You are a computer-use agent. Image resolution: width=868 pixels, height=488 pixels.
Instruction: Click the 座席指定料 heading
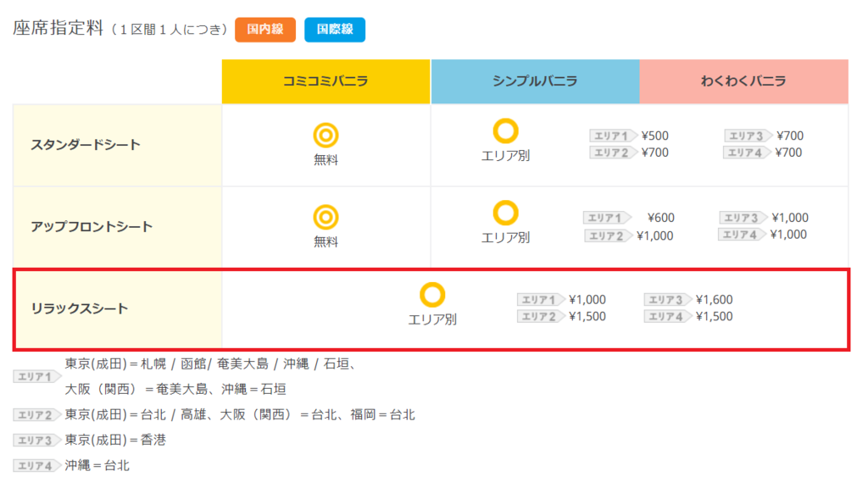pos(58,28)
